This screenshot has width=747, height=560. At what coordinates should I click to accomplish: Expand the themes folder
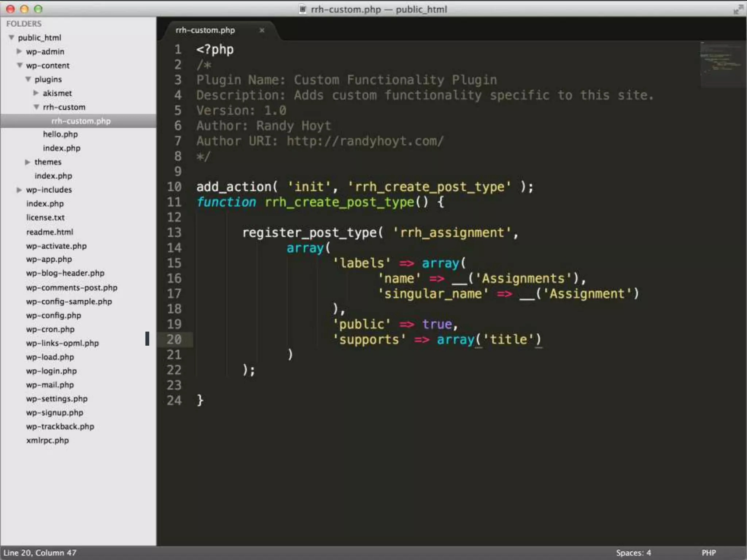click(28, 162)
